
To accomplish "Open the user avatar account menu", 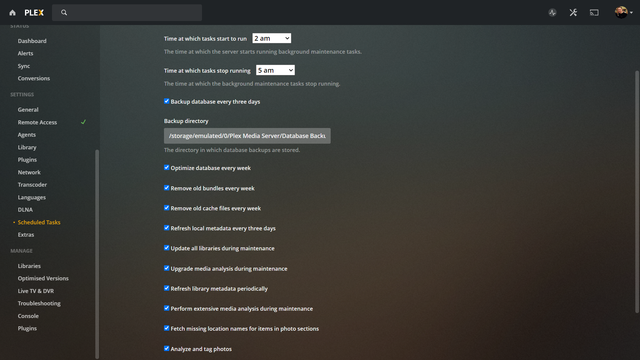I will point(624,12).
